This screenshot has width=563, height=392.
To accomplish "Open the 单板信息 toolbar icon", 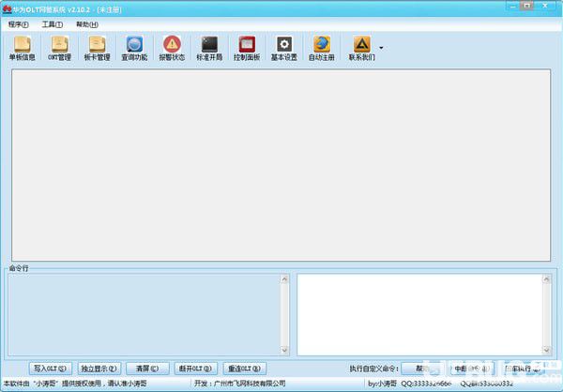I will coord(23,48).
